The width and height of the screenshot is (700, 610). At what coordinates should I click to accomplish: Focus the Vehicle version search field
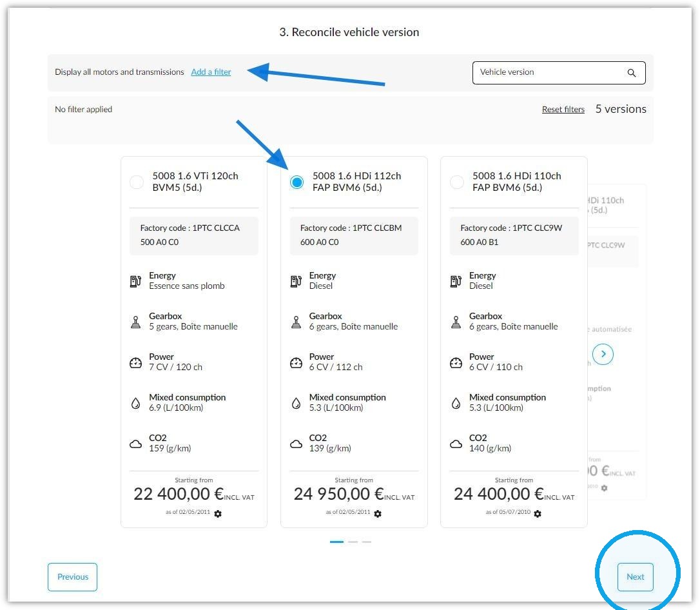tap(559, 73)
